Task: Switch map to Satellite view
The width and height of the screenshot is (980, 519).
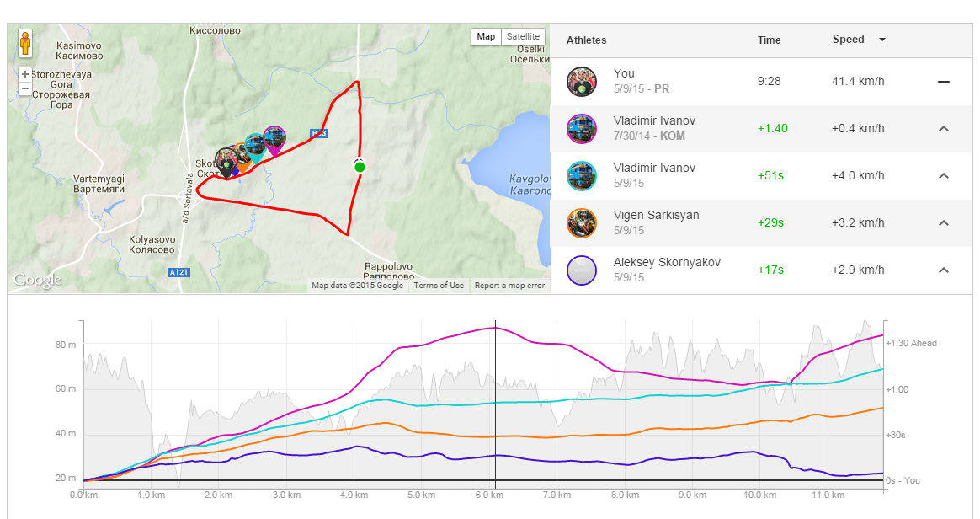Action: [523, 37]
